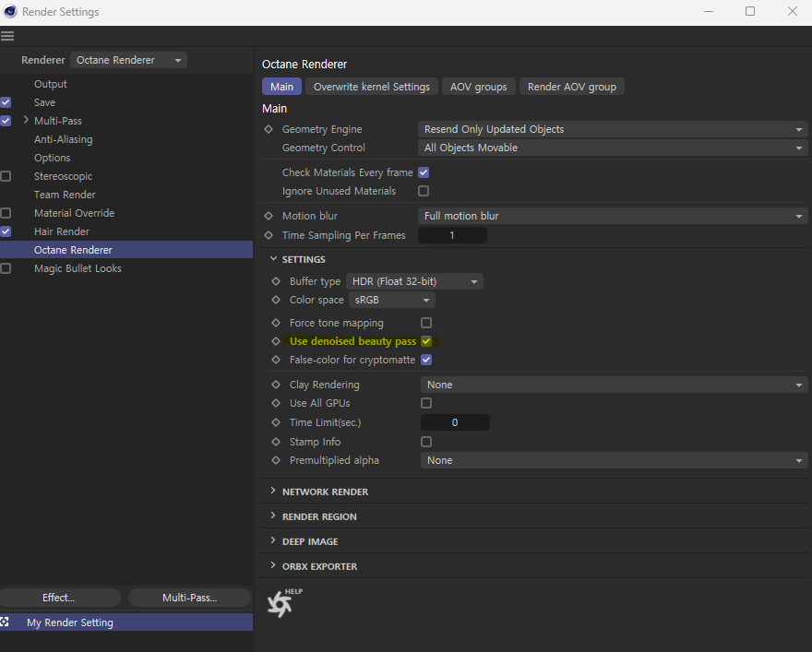Disable the Hair Render checkbox
The image size is (812, 652).
coord(6,231)
